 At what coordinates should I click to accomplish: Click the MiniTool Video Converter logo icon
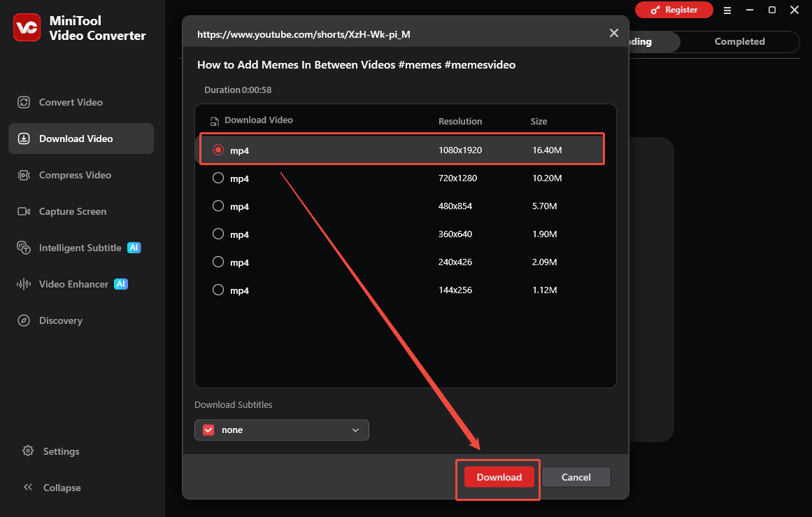coord(27,27)
